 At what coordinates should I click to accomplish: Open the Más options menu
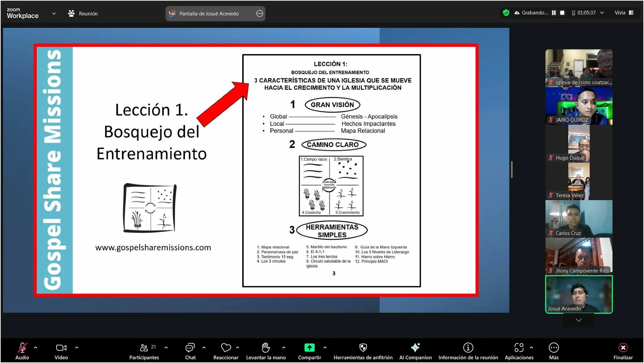[554, 348]
